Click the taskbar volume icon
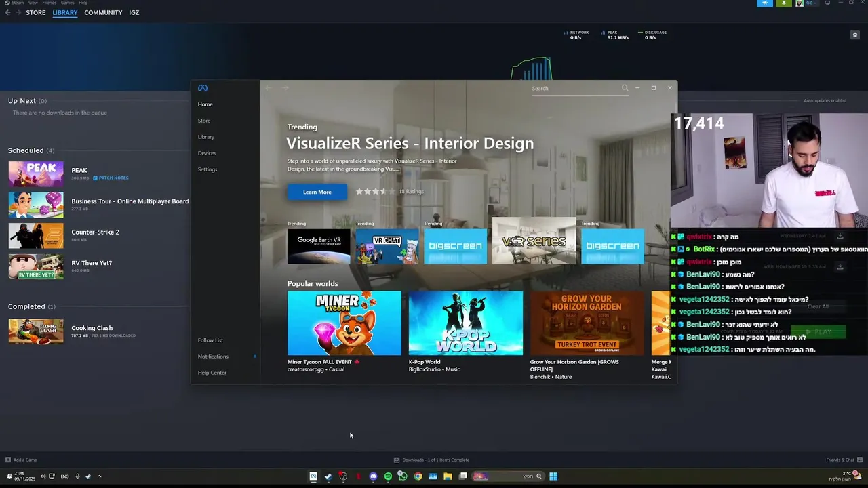This screenshot has width=868, height=488. click(43, 476)
